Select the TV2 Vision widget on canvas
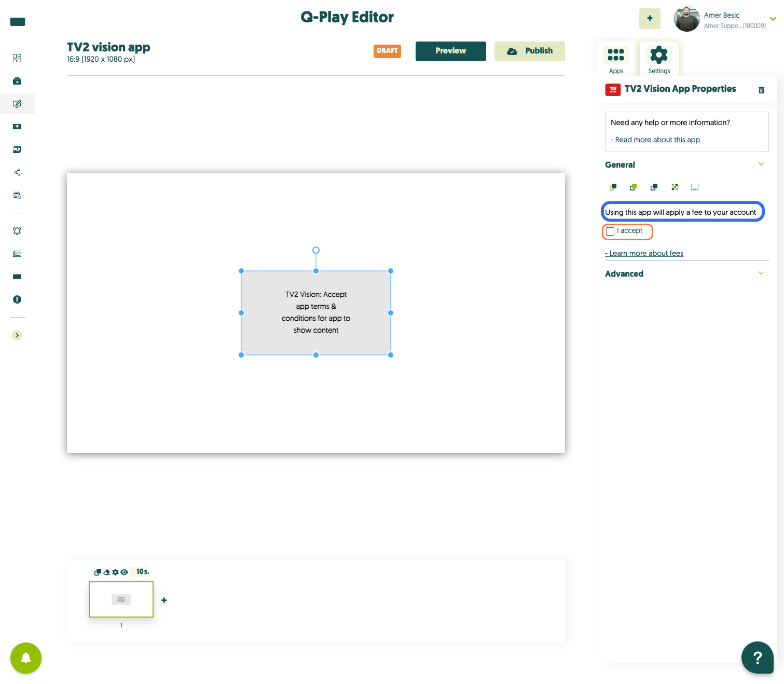Screen dimensions: 784x684 [316, 313]
